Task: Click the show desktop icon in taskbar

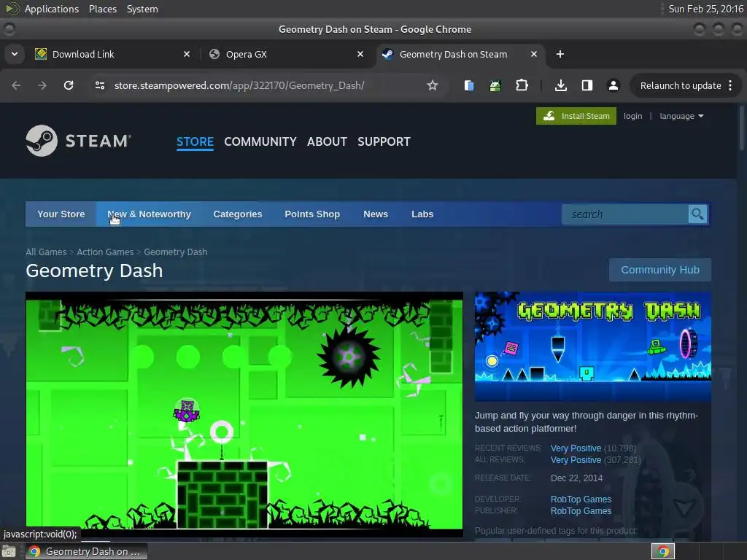Action: point(9,551)
